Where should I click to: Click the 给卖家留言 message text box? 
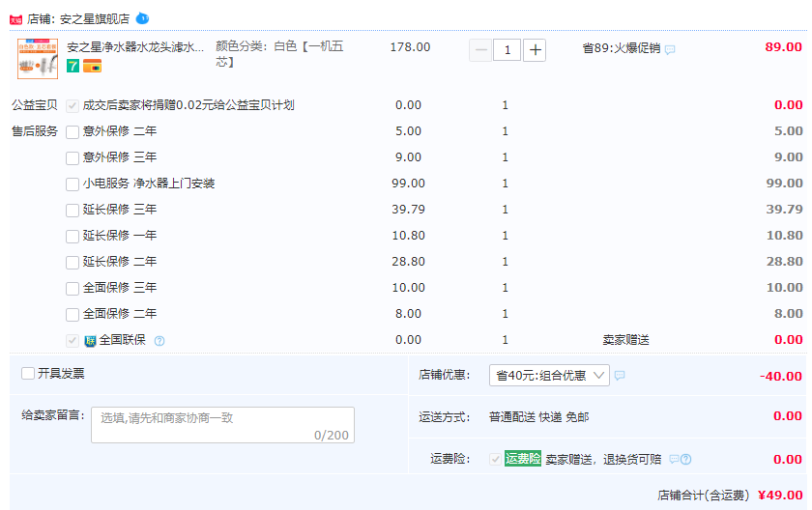point(222,425)
